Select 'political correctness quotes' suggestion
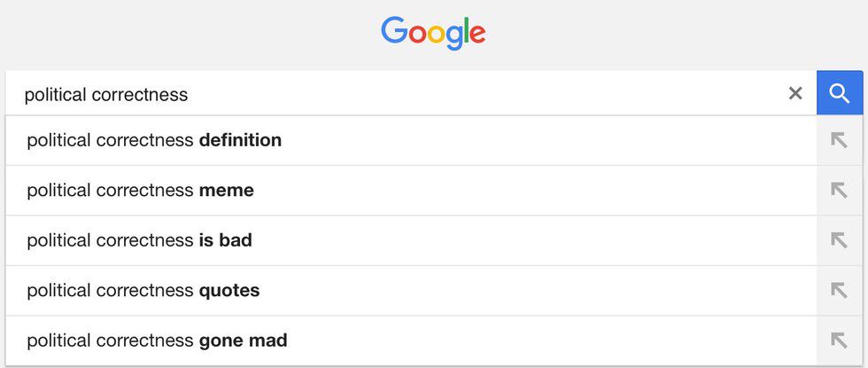Viewport: 868px width, 368px height. click(x=143, y=290)
